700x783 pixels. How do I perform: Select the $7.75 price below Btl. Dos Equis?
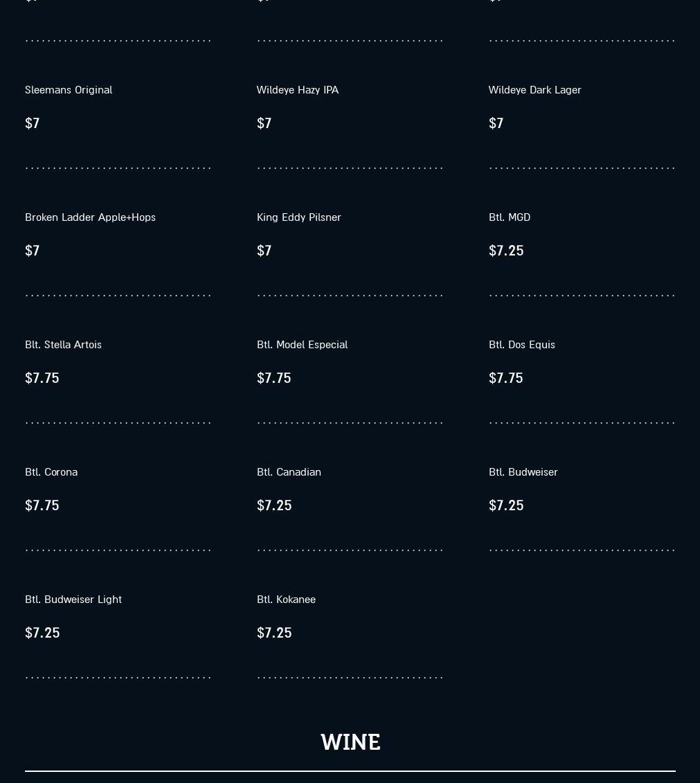(506, 378)
